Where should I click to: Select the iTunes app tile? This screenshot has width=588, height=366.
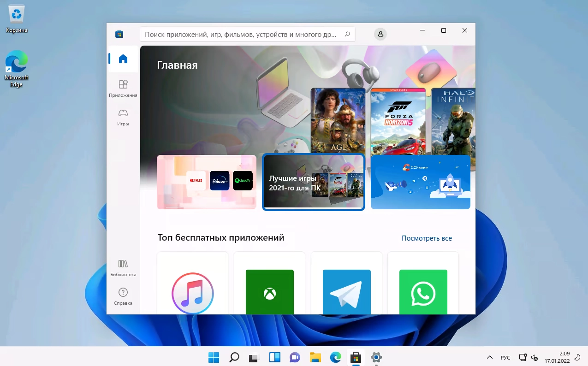click(192, 293)
